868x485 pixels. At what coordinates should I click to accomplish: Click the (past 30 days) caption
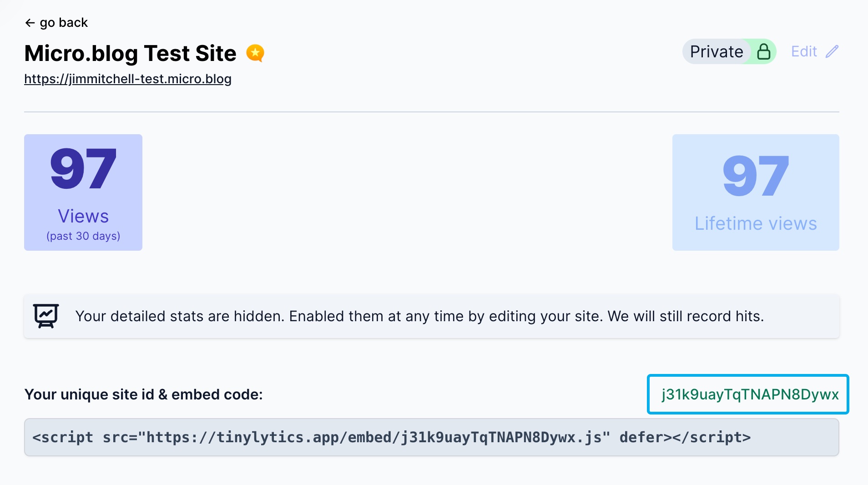(x=83, y=236)
